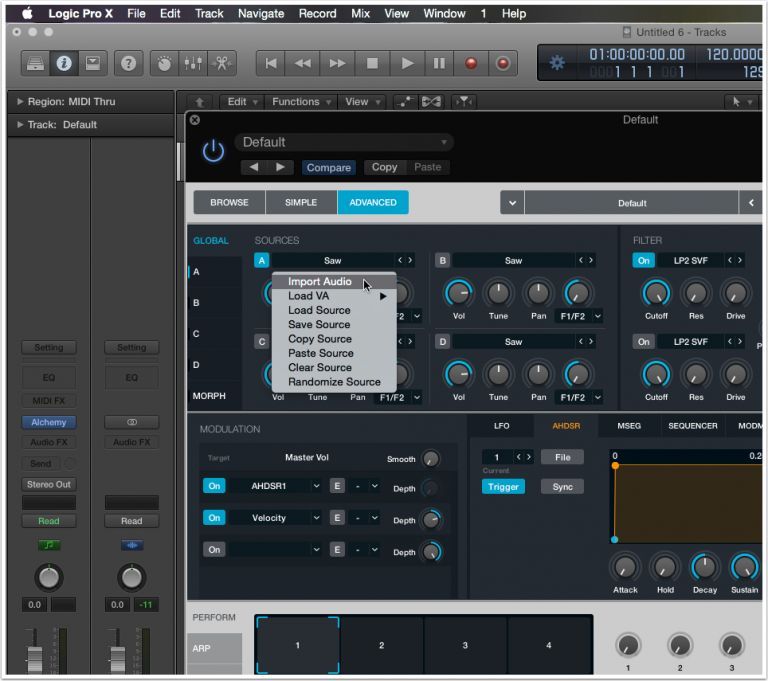768x681 pixels.
Task: Click the Catch playhead icon
Action: (463, 102)
